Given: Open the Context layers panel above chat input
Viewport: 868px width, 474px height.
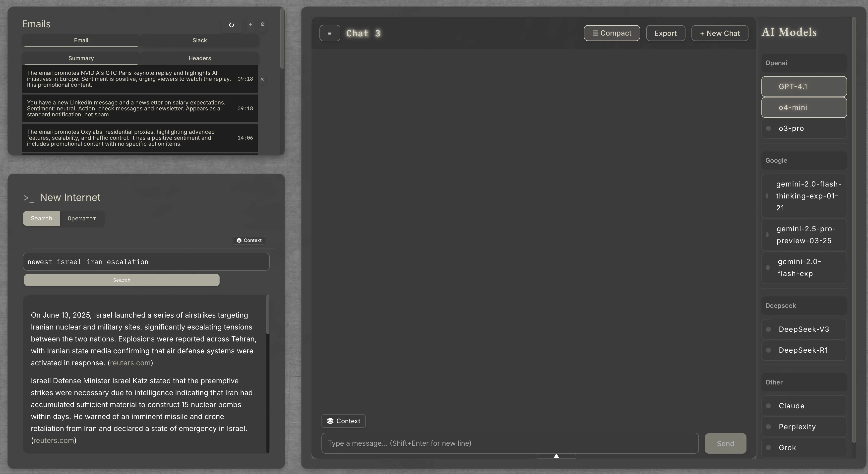Looking at the screenshot, I should click(x=343, y=421).
